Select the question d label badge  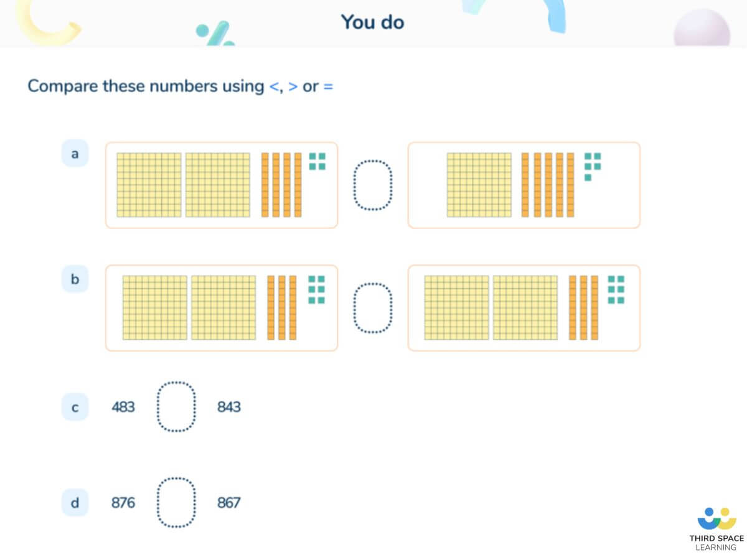click(75, 503)
